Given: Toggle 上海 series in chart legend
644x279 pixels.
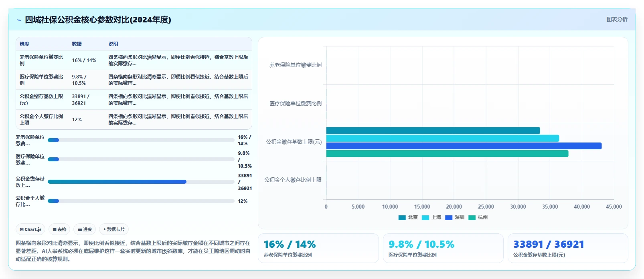Looking at the screenshot, I should tap(431, 218).
